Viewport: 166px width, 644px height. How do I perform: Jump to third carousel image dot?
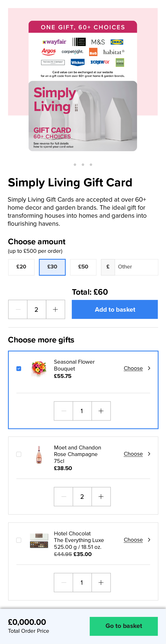pyautogui.click(x=91, y=164)
